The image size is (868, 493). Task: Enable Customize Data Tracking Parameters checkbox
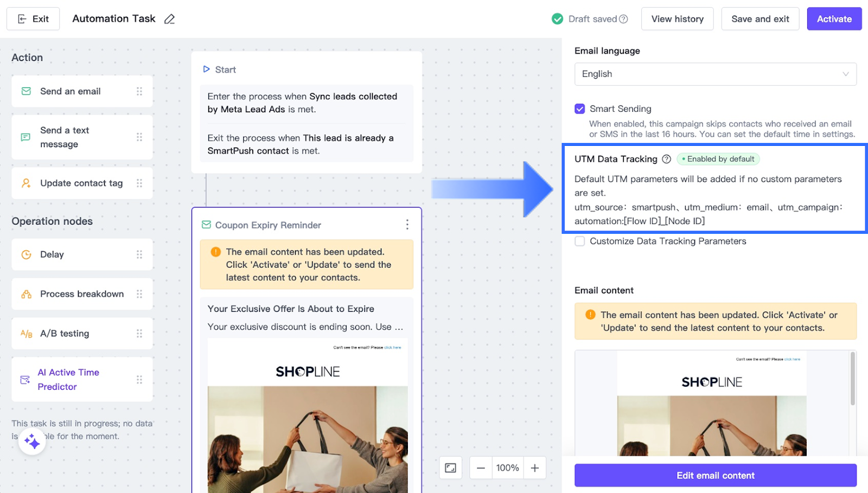point(579,241)
